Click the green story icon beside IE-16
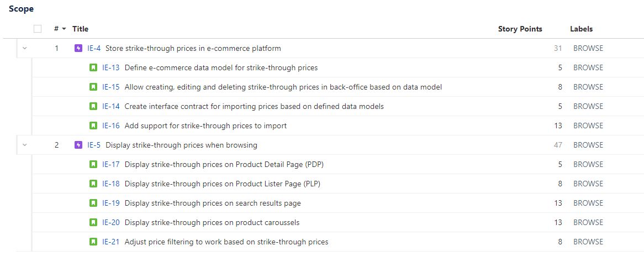The image size is (644, 256). point(93,126)
